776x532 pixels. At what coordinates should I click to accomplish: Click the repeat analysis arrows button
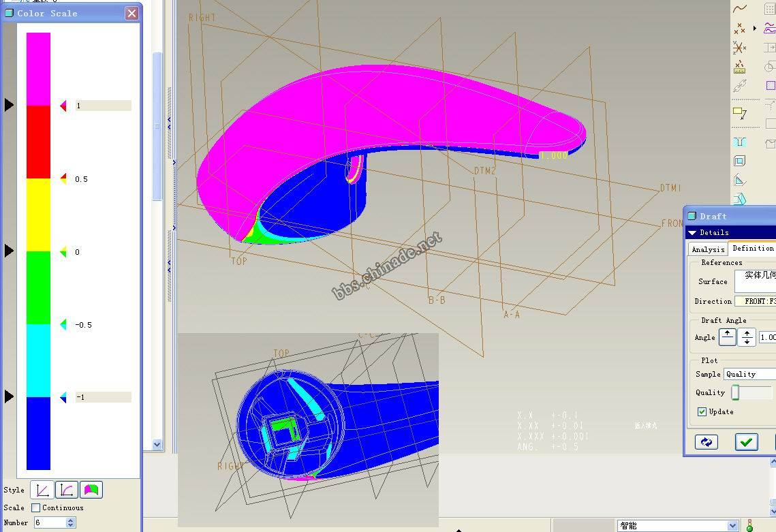(x=707, y=442)
